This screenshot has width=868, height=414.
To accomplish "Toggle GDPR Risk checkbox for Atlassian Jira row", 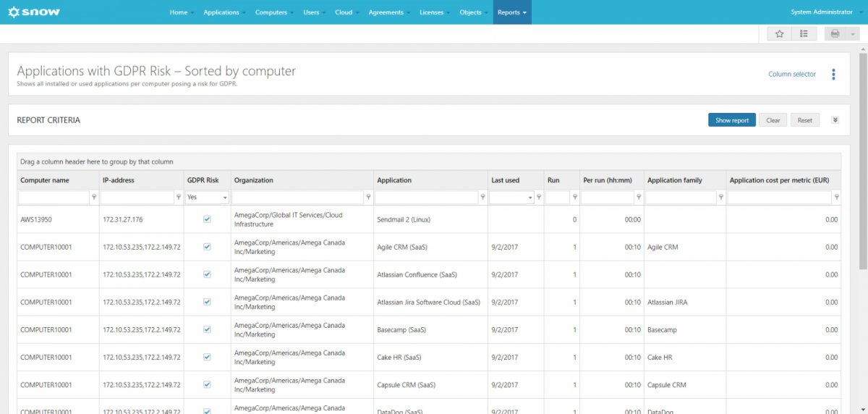I will (208, 302).
